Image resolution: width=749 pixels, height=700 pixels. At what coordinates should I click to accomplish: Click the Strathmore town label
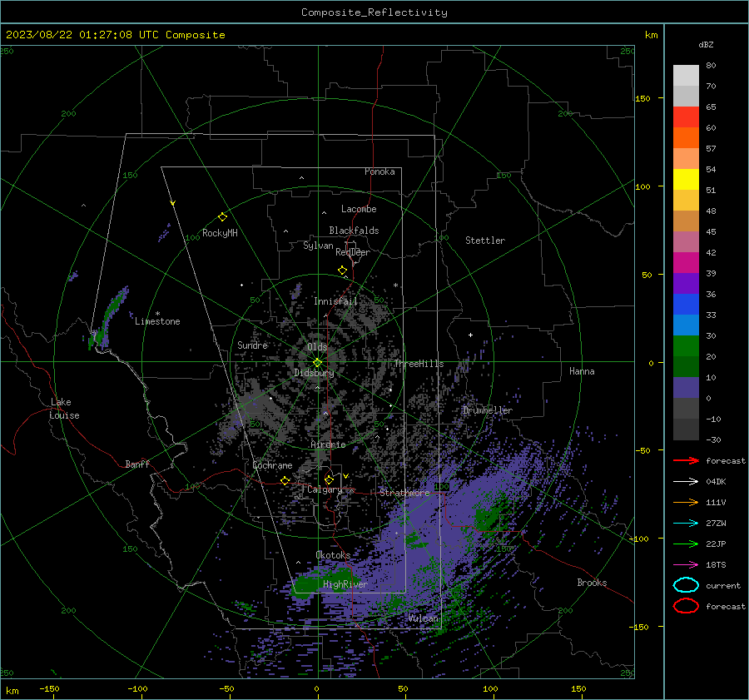(404, 493)
